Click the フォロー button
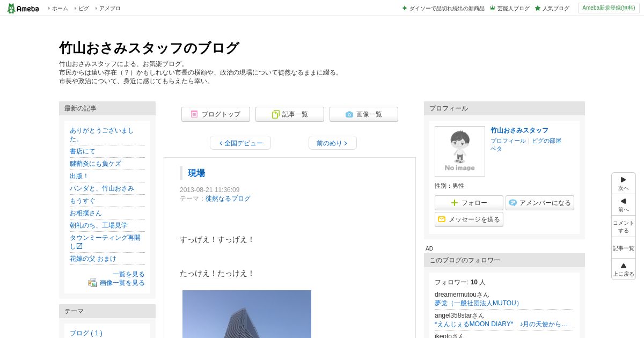 [469, 203]
